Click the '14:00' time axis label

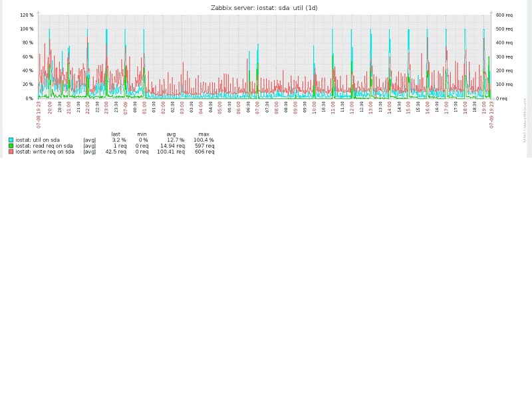click(390, 108)
